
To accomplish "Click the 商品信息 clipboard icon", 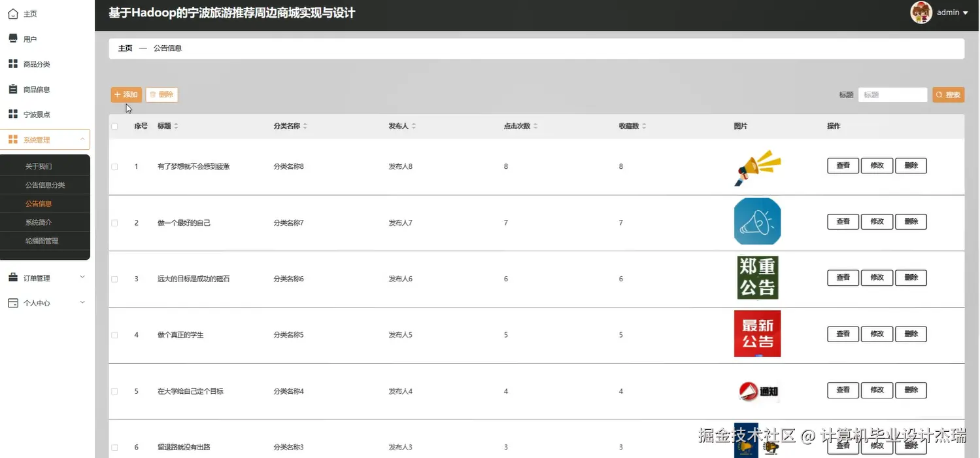I will pos(13,89).
